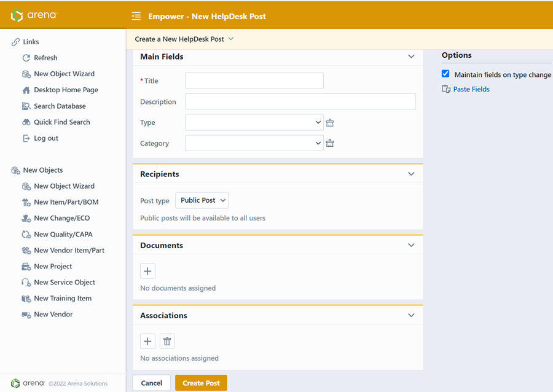Open New Project link
This screenshot has height=392, width=553.
(x=53, y=267)
